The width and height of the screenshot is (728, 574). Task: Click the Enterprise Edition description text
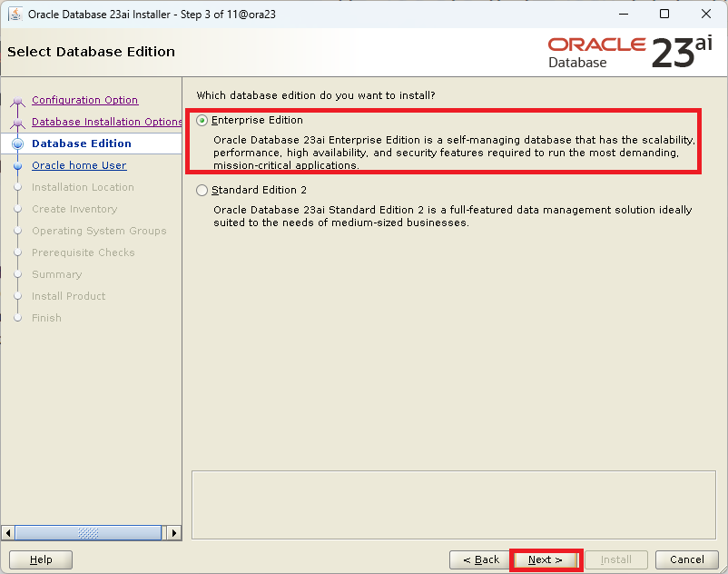coord(454,153)
